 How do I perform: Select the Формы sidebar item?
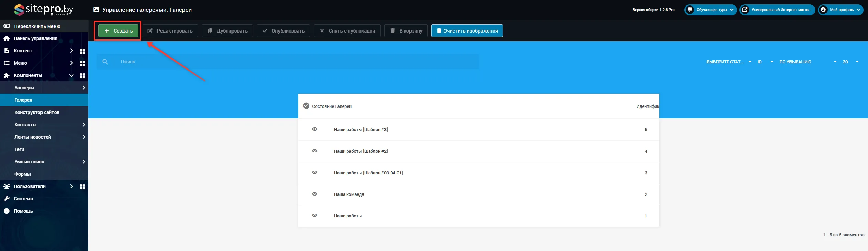pyautogui.click(x=23, y=174)
